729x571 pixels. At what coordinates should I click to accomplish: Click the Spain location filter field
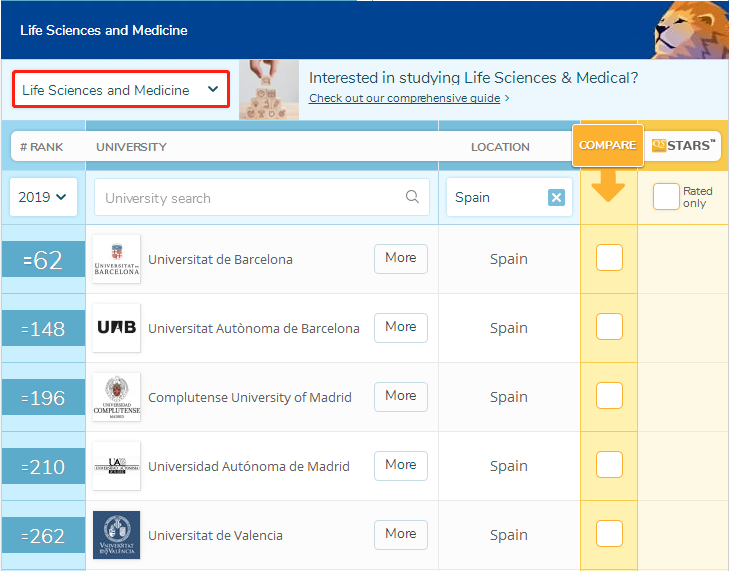click(509, 197)
